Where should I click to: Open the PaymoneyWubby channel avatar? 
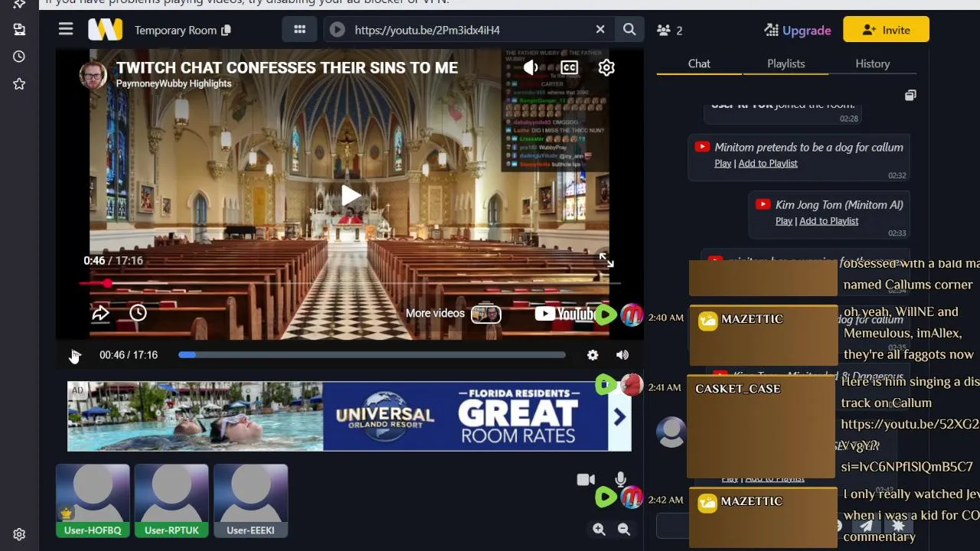pyautogui.click(x=93, y=75)
